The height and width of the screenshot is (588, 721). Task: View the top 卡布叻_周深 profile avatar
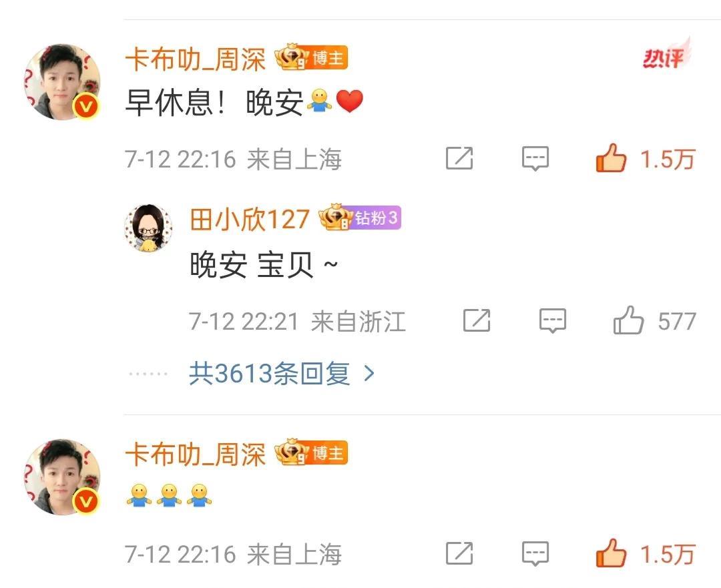(62, 82)
